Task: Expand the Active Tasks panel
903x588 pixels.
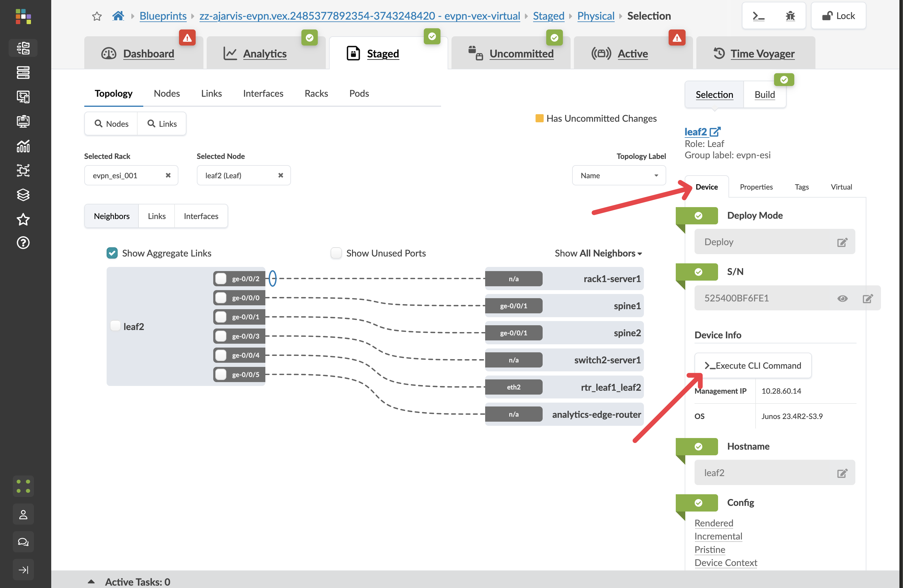Action: (x=91, y=581)
